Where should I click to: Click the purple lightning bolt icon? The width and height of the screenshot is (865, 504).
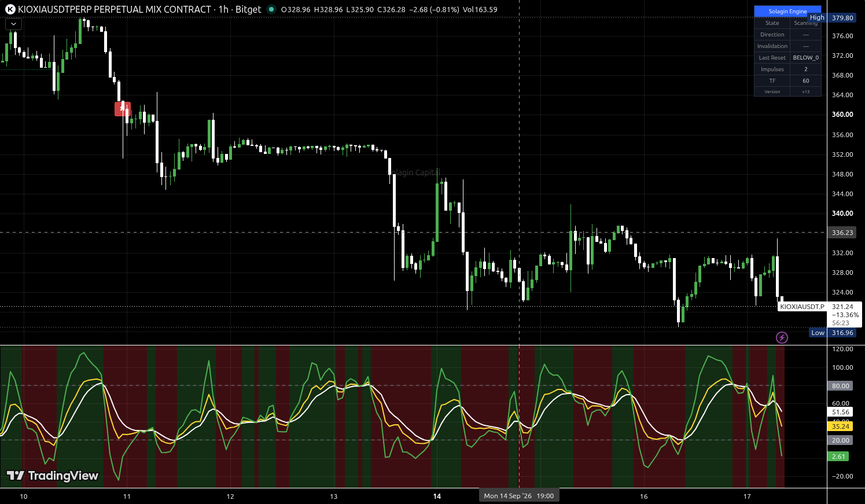pos(782,337)
